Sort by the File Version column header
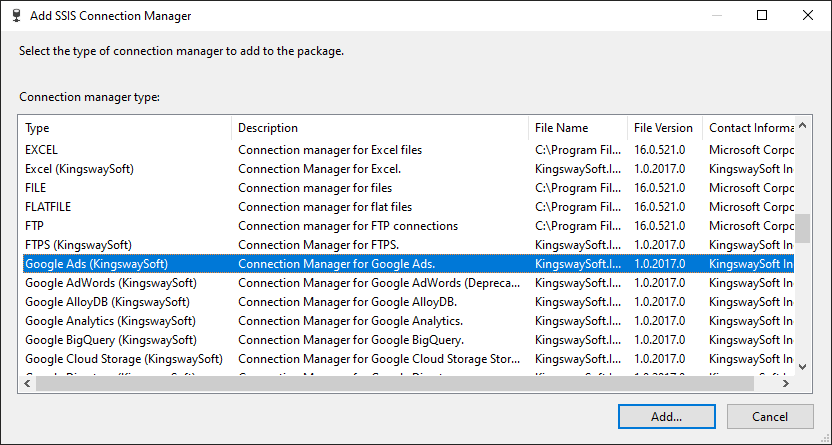Screen dimensions: 832x445 (x=665, y=128)
